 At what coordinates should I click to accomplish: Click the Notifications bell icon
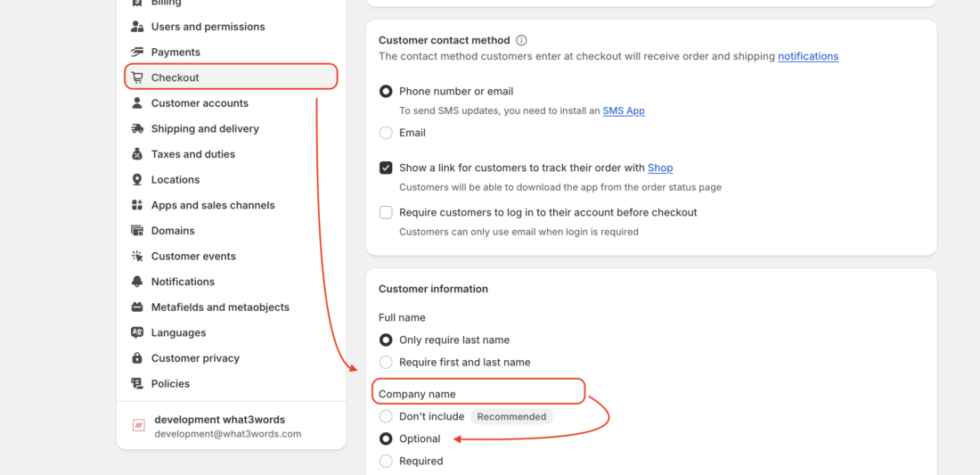pos(137,282)
